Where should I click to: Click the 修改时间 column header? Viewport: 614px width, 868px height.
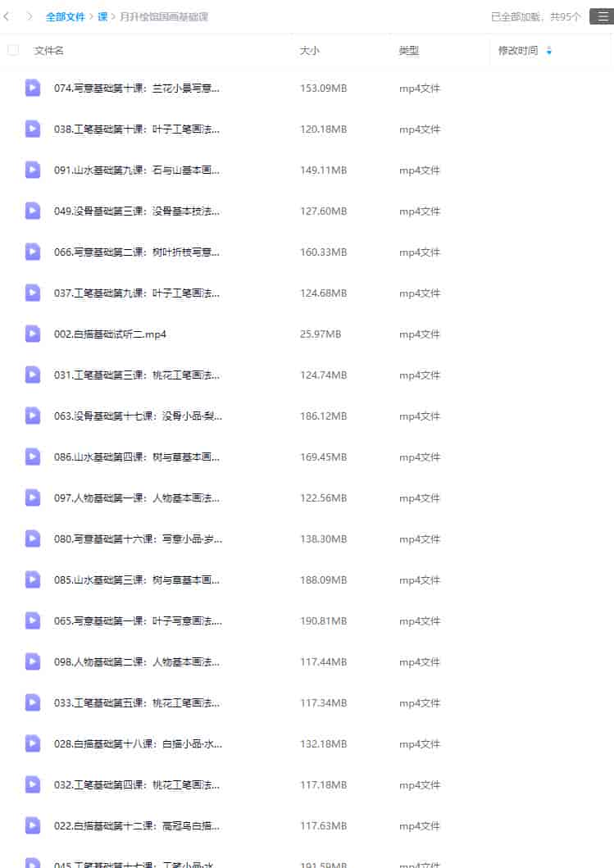tap(517, 50)
